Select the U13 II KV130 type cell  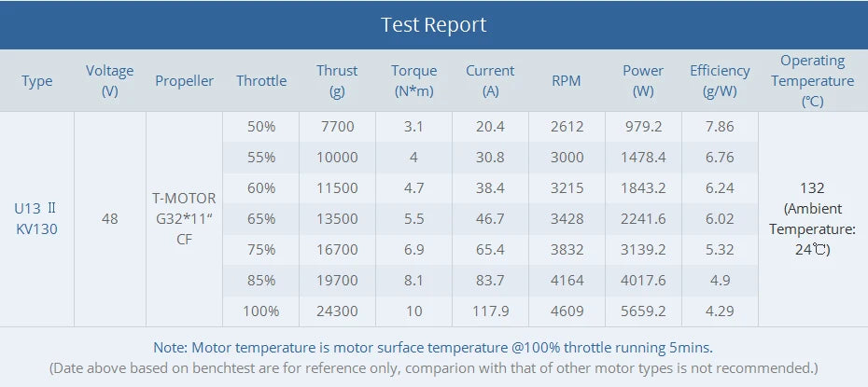pyautogui.click(x=37, y=219)
